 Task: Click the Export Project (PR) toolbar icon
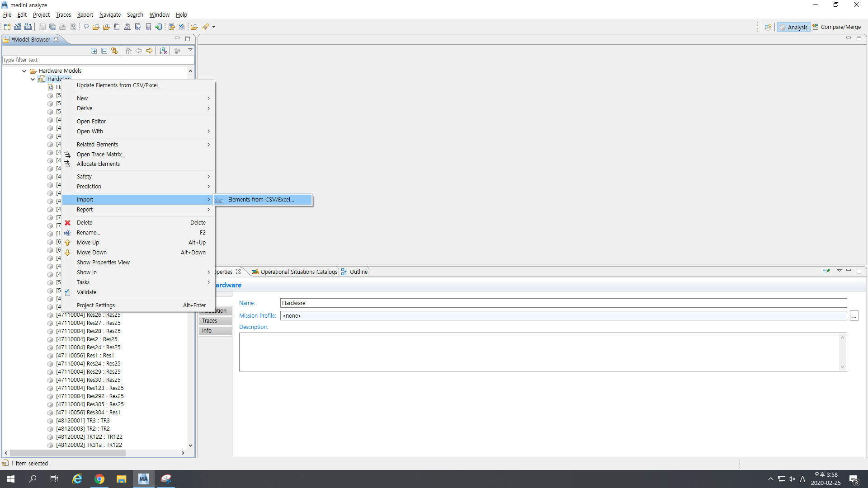[x=28, y=27]
